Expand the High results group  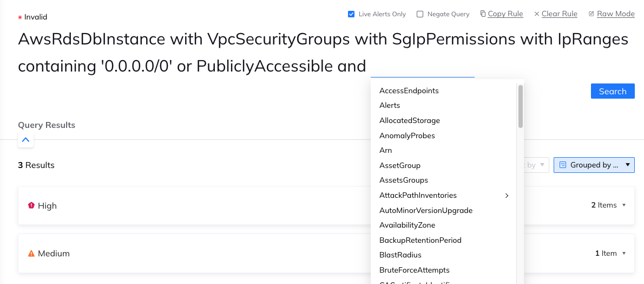(624, 205)
